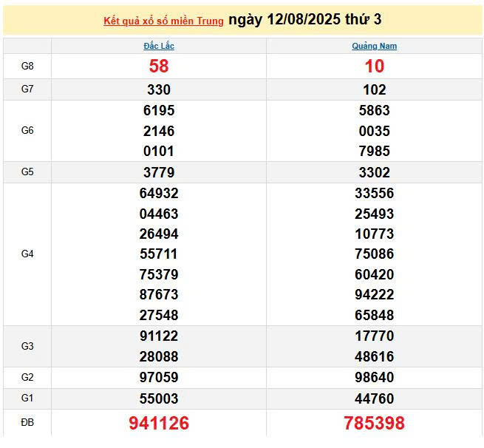The height and width of the screenshot is (448, 484).
Task: Open the Đắc Lắc province link
Action: pos(159,46)
